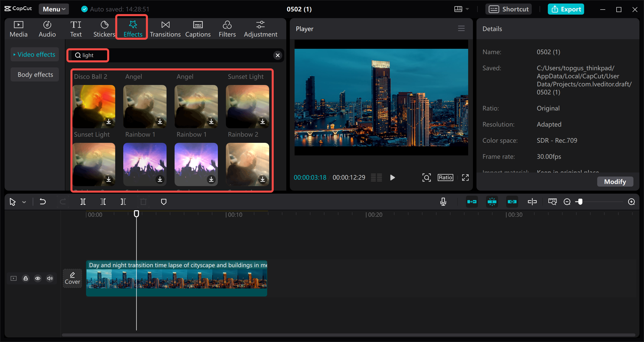
Task: Open the Filters tab
Action: (x=227, y=29)
